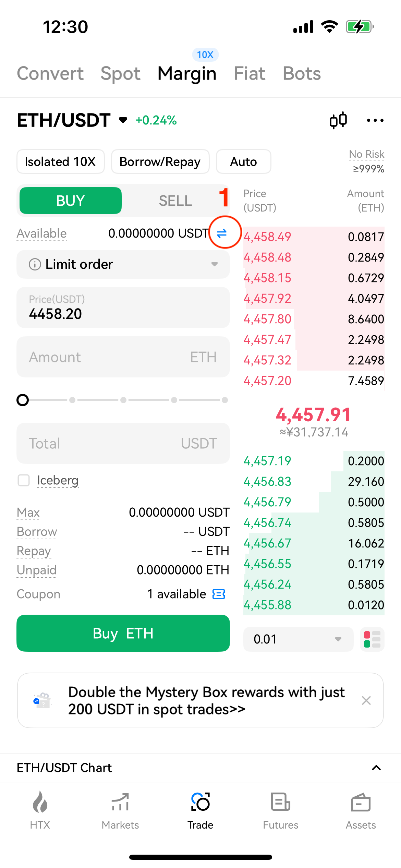
Task: Open the Limit order type dropdown
Action: coord(123,264)
